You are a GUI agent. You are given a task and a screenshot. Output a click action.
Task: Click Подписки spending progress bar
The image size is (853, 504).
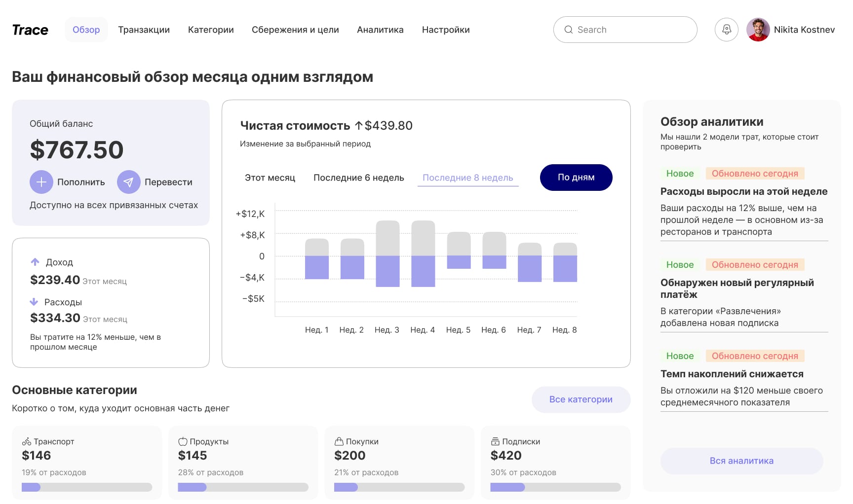[x=555, y=487]
